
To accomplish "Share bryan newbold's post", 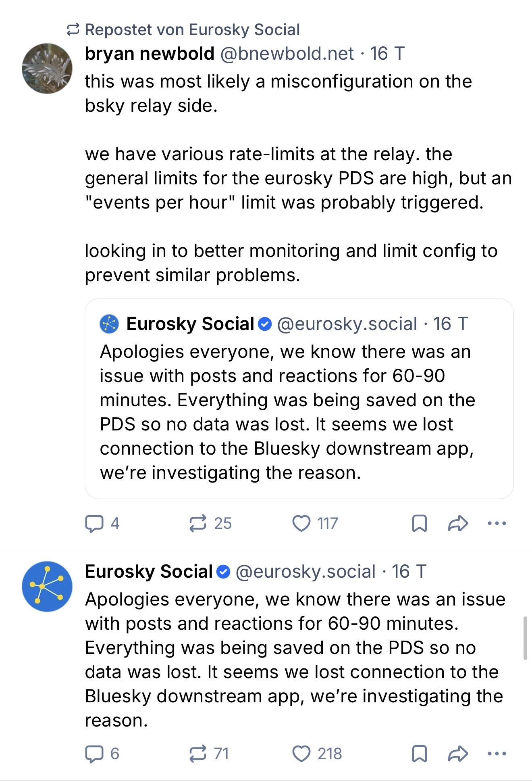I will point(458,524).
